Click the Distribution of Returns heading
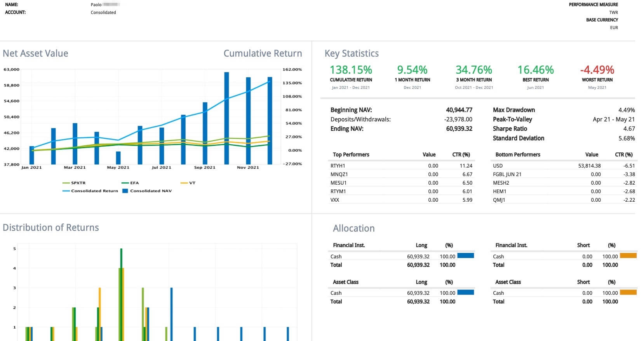This screenshot has width=644, height=341. coord(51,228)
